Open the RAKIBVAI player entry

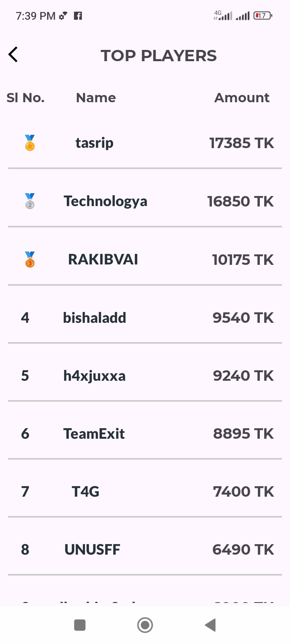[x=103, y=260]
